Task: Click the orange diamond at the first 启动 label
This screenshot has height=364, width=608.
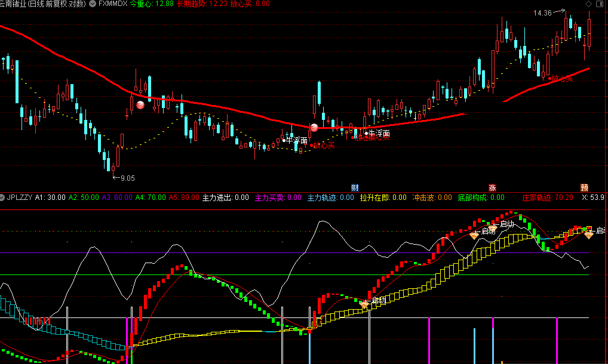Action: (364, 305)
